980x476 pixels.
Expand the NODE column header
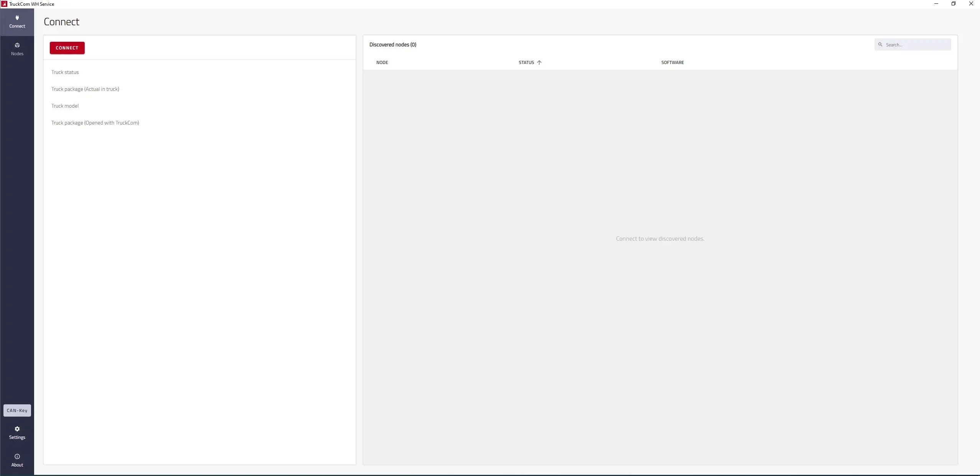coord(382,62)
